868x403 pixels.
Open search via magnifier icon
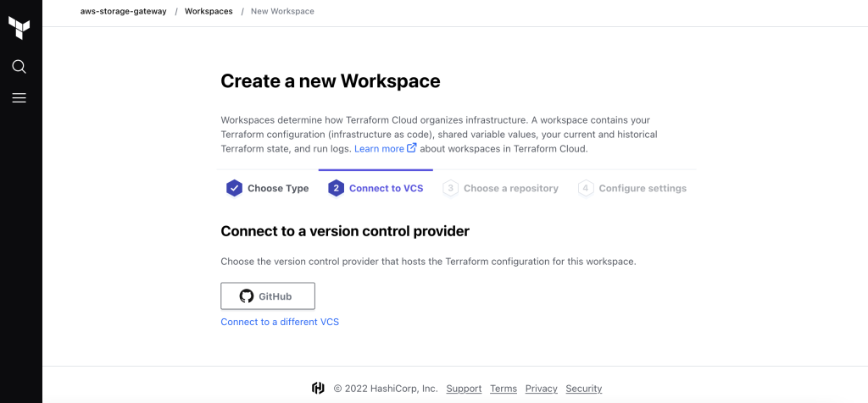click(x=19, y=67)
